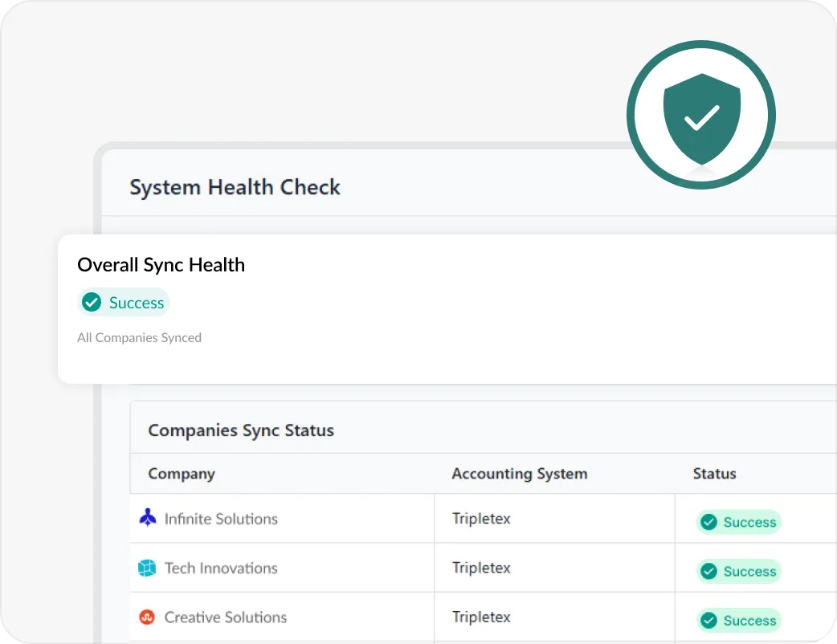
Task: Click the All Companies Synced text
Action: click(139, 338)
